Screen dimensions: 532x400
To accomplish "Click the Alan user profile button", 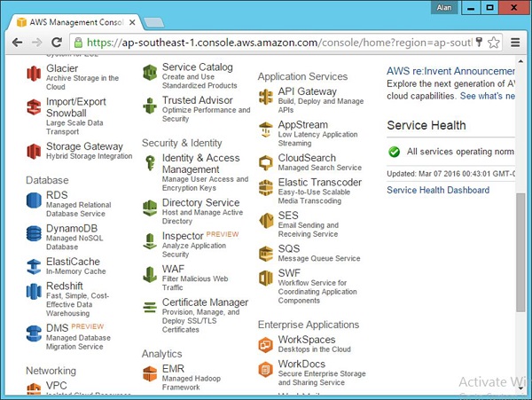I will tap(444, 7).
